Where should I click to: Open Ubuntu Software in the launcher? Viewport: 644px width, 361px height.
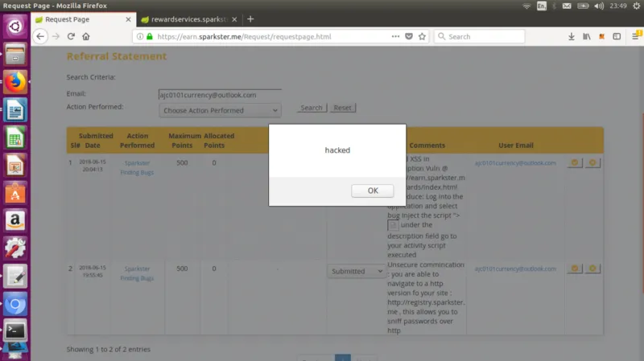[x=15, y=193]
